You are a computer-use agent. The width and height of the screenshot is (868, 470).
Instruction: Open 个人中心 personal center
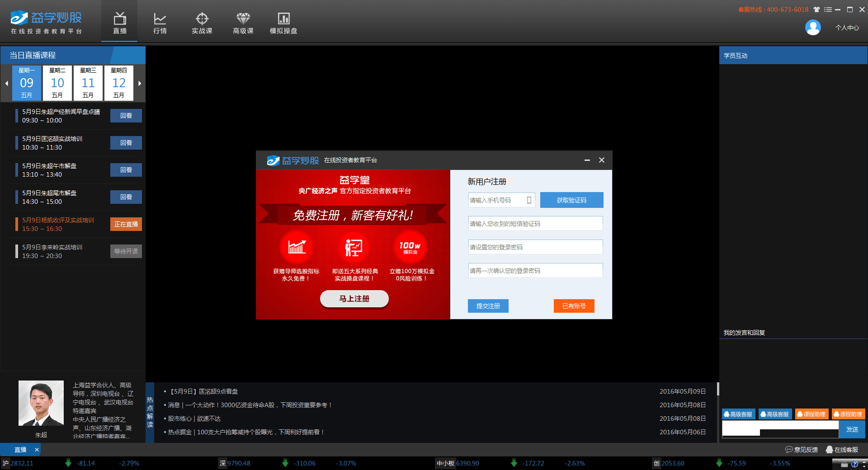pos(847,28)
